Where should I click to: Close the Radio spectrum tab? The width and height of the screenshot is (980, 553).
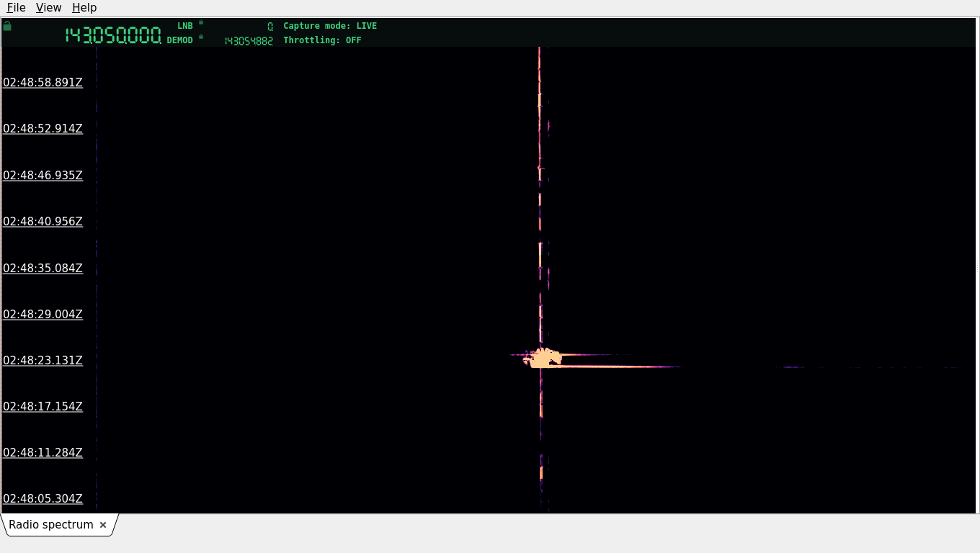[x=103, y=525]
